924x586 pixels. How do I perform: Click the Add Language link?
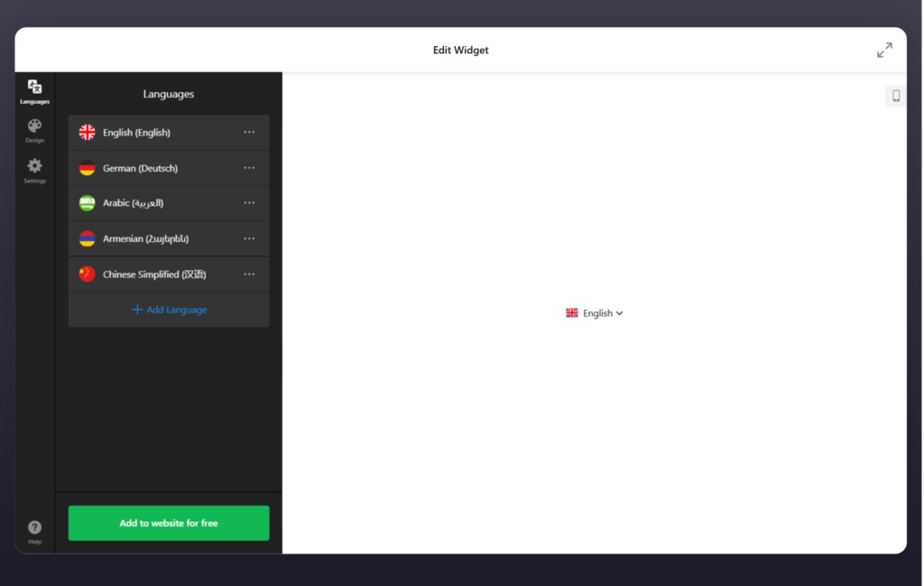[x=168, y=309]
